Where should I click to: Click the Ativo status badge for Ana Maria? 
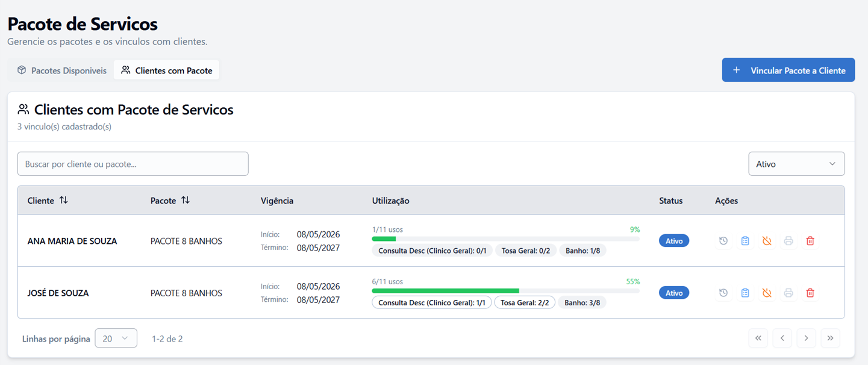pyautogui.click(x=674, y=241)
